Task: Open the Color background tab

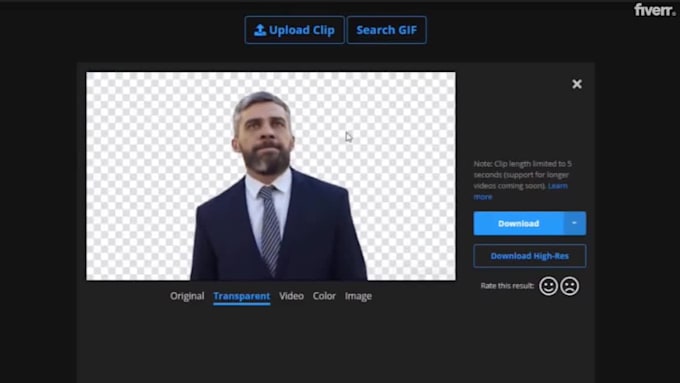Action: pyautogui.click(x=324, y=296)
